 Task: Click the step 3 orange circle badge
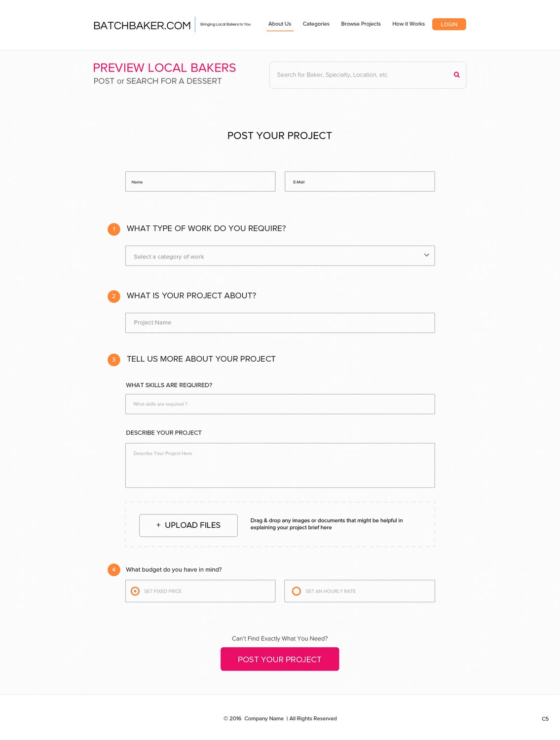[114, 360]
